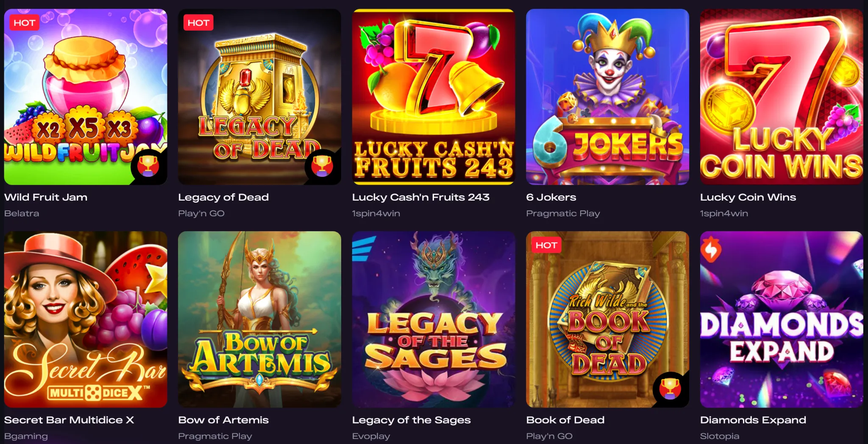Click HOT badge on Wild Fruit Jam

click(24, 23)
